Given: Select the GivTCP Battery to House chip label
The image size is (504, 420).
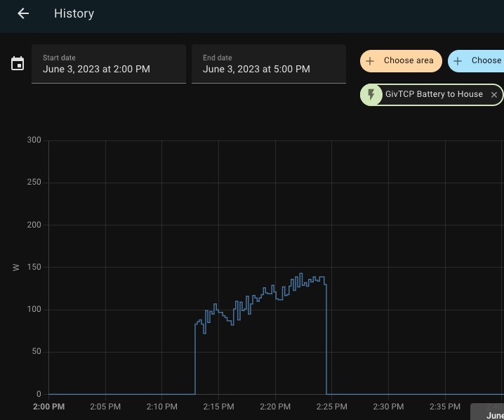Looking at the screenshot, I should tap(434, 94).
